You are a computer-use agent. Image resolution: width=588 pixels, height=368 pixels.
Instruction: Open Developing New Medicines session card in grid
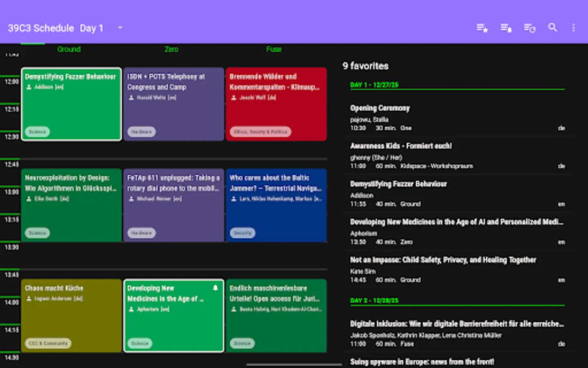(x=174, y=316)
